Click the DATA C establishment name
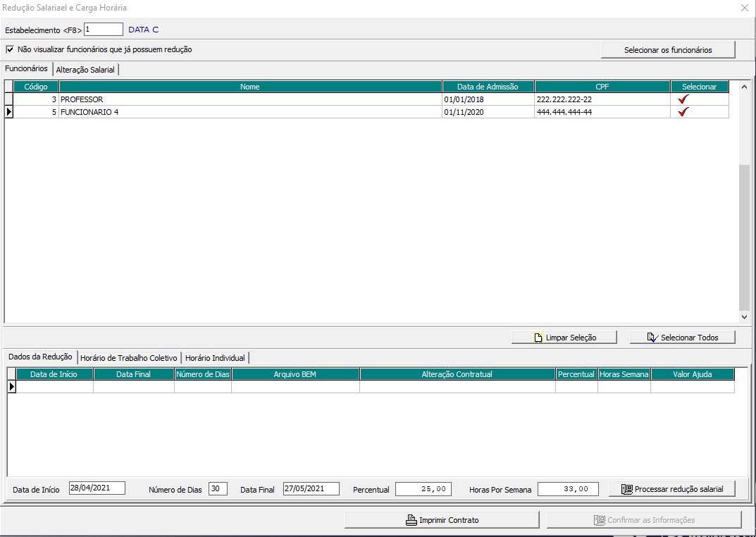 (x=143, y=30)
